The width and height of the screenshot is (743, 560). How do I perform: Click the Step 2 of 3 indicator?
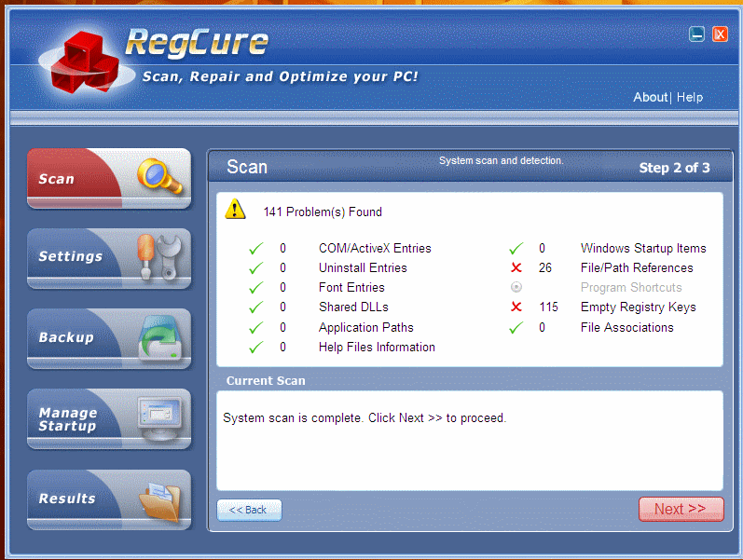(x=674, y=168)
